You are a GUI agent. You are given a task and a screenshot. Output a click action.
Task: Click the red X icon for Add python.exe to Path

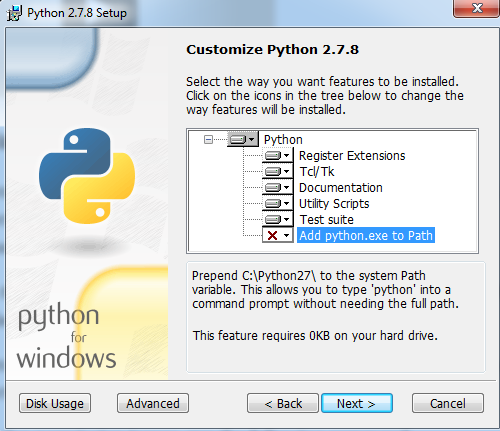[x=272, y=235]
